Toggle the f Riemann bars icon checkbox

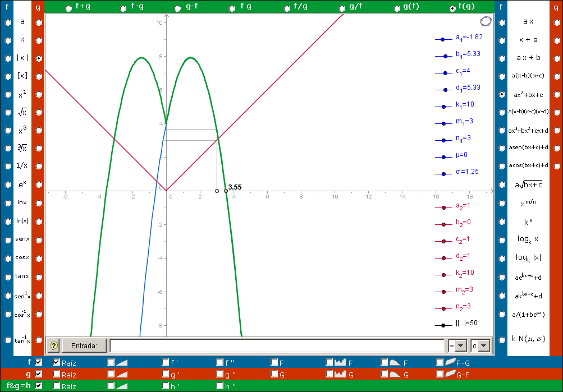[329, 362]
